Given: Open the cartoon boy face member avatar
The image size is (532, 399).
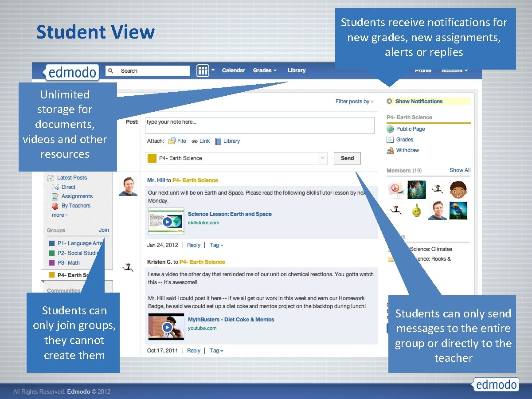Looking at the screenshot, I should coord(458,190).
